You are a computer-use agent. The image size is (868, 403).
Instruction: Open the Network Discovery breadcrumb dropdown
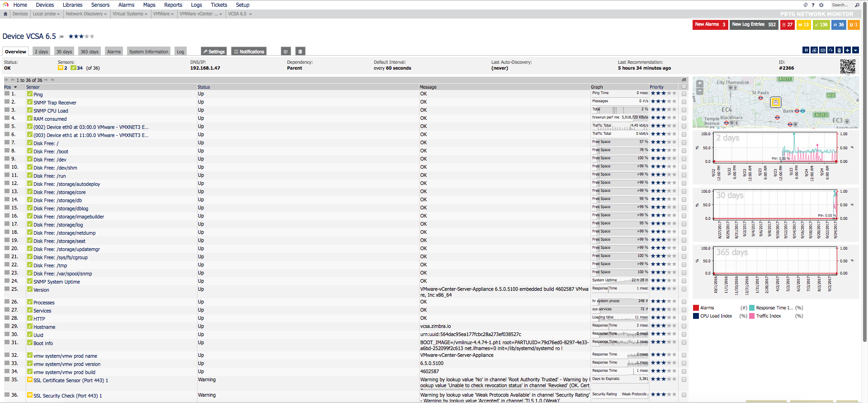86,14
